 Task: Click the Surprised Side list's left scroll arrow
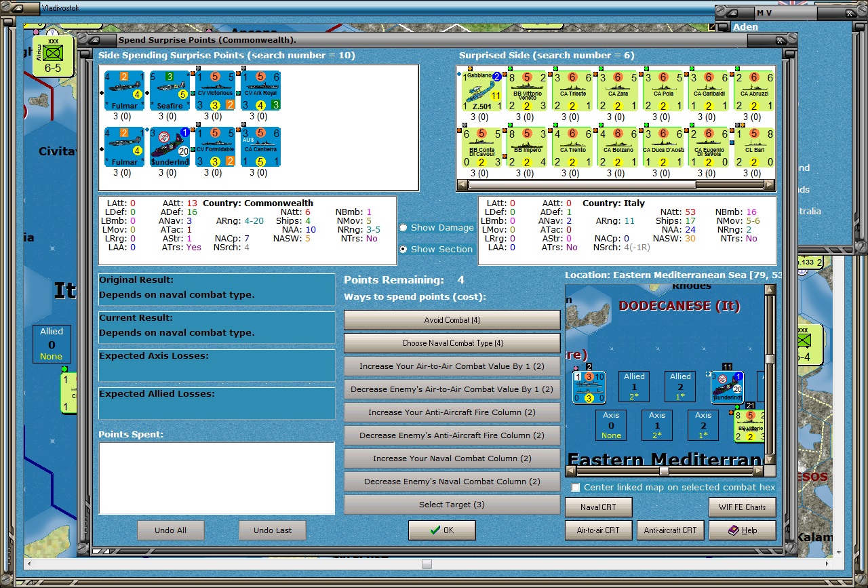point(462,184)
